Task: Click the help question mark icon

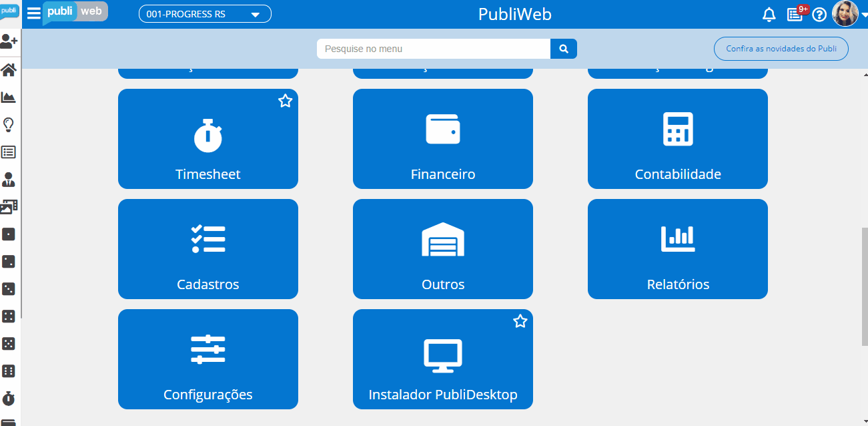Action: tap(819, 15)
